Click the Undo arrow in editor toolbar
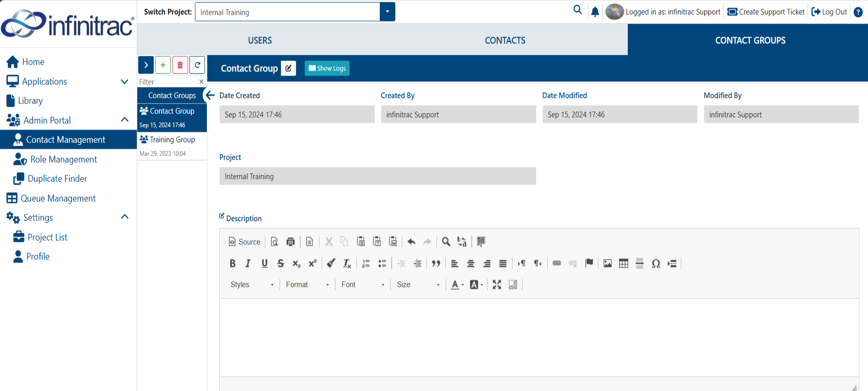Viewport: 868px width, 391px height. (411, 242)
